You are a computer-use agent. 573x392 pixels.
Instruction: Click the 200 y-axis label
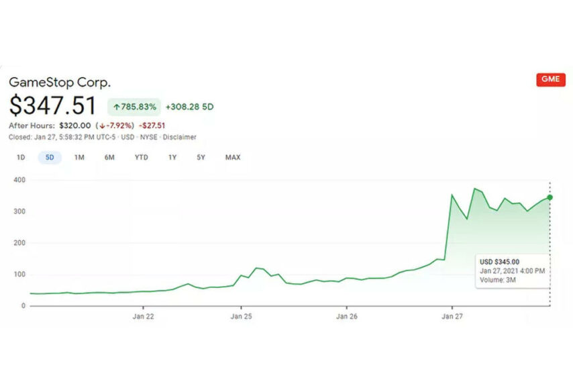tap(19, 243)
